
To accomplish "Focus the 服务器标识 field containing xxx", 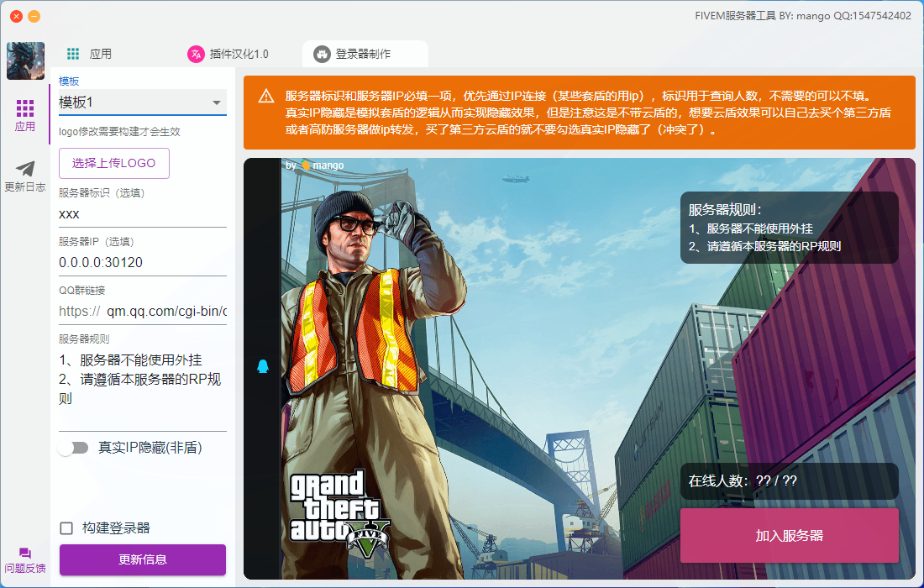I will [x=143, y=214].
